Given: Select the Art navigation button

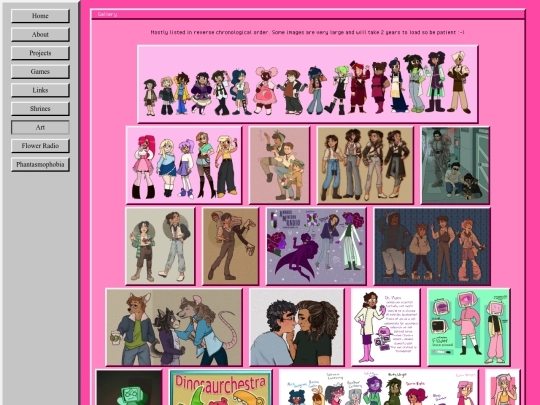Looking at the screenshot, I should click(40, 127).
